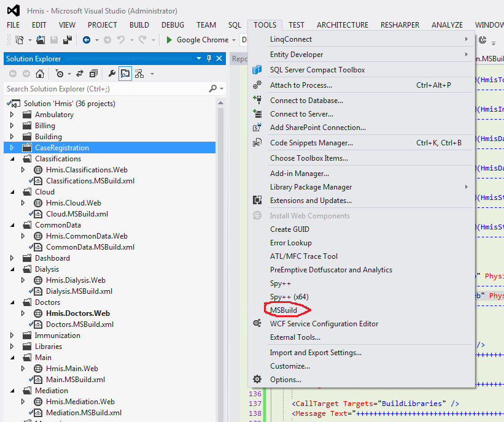Screen dimensions: 504x422
Task: Select the Doctors.MSBuild.xml file
Action: tap(79, 324)
